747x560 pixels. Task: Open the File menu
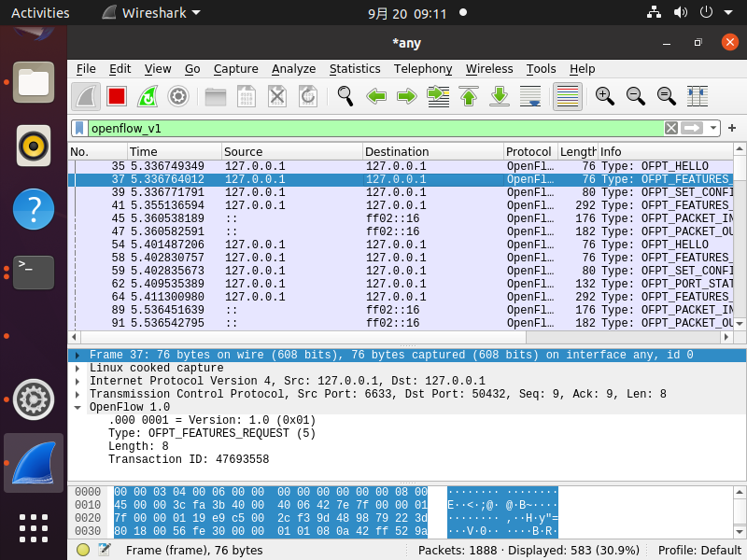(86, 69)
